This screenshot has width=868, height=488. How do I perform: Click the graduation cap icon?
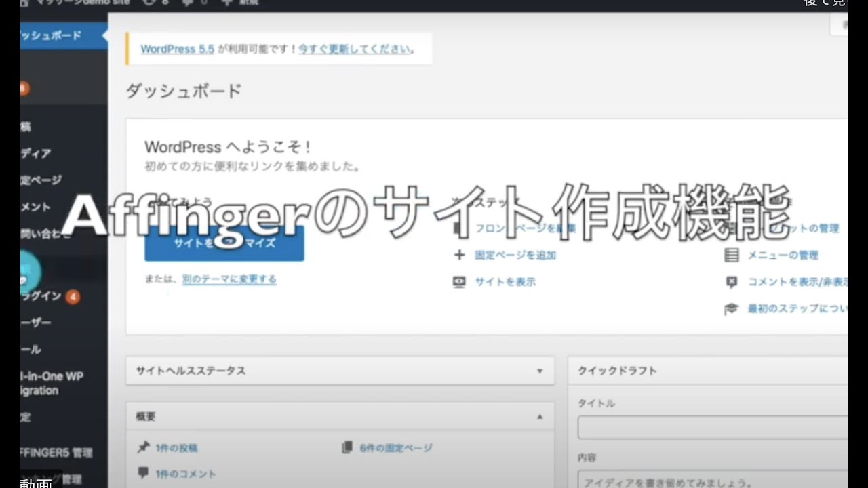[731, 309]
